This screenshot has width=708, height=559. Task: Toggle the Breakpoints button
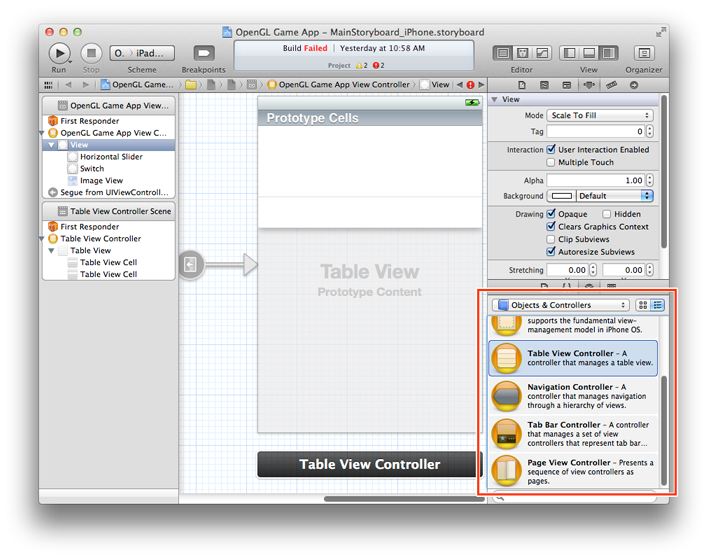click(x=203, y=52)
